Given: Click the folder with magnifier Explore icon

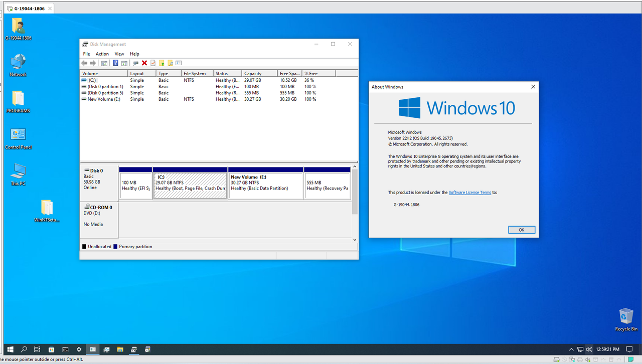Looking at the screenshot, I should tap(170, 63).
